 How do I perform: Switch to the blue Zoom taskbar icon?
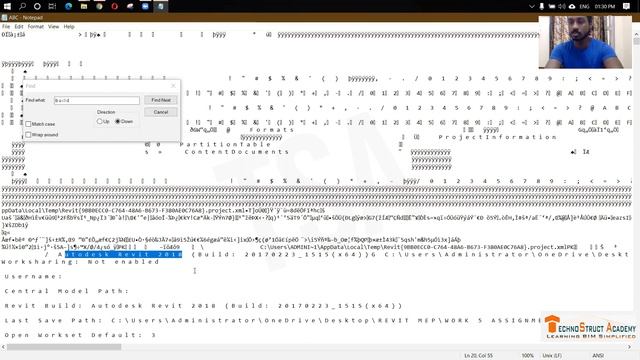coord(145,6)
